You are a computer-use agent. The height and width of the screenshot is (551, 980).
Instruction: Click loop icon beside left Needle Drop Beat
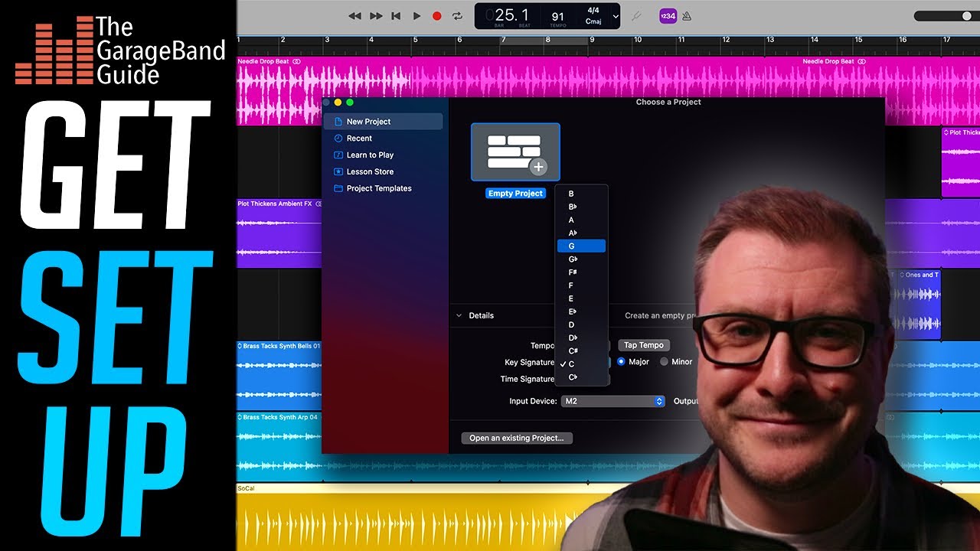pyautogui.click(x=296, y=61)
